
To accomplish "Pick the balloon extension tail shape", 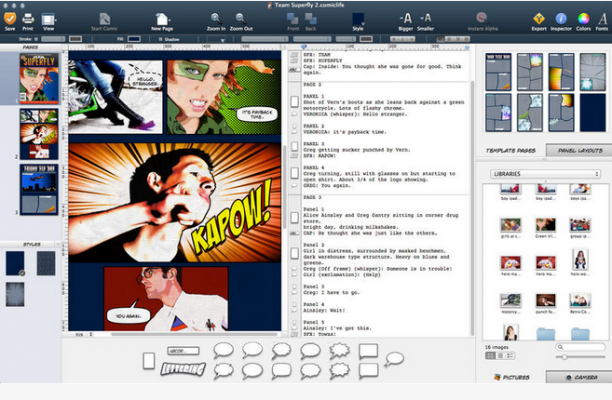I will click(x=394, y=359).
